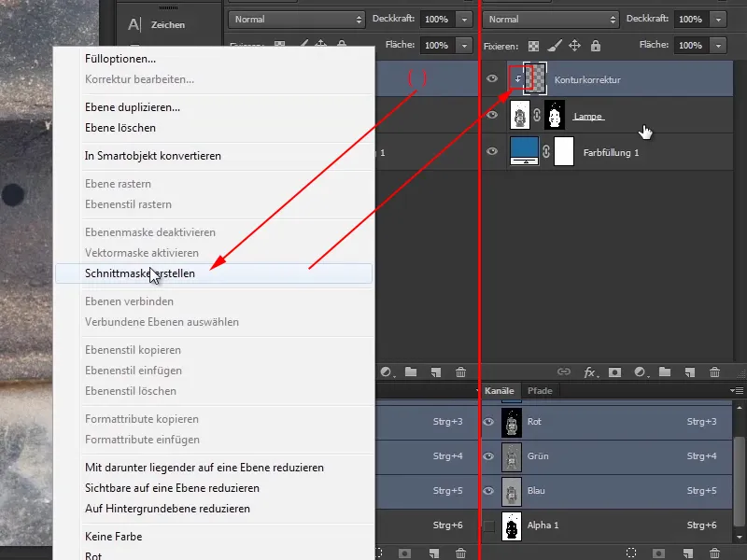Hide the Farbfüllung 1 layer via eye icon
This screenshot has width=747, height=560.
tap(492, 151)
